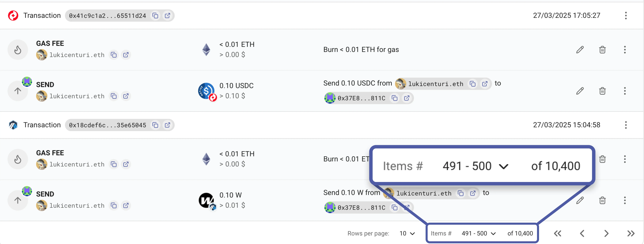Image resolution: width=644 pixels, height=244 pixels.
Task: Open more options for USDC send event
Action: point(624,91)
